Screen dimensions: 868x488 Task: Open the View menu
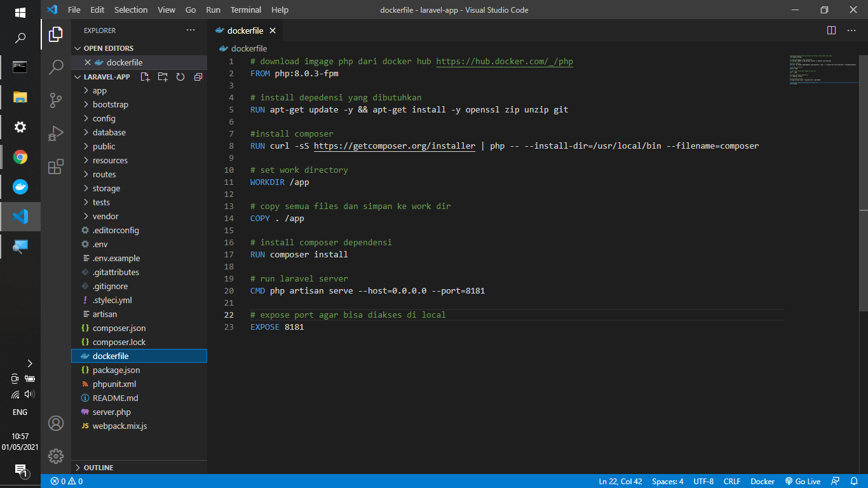point(166,10)
